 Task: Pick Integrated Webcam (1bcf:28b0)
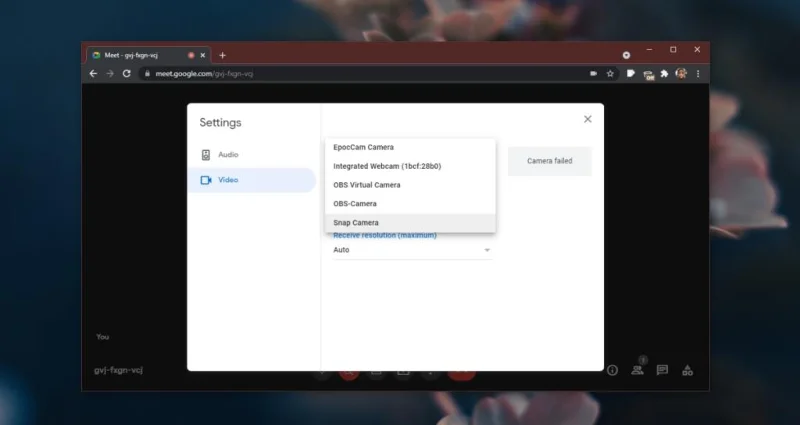click(410, 166)
